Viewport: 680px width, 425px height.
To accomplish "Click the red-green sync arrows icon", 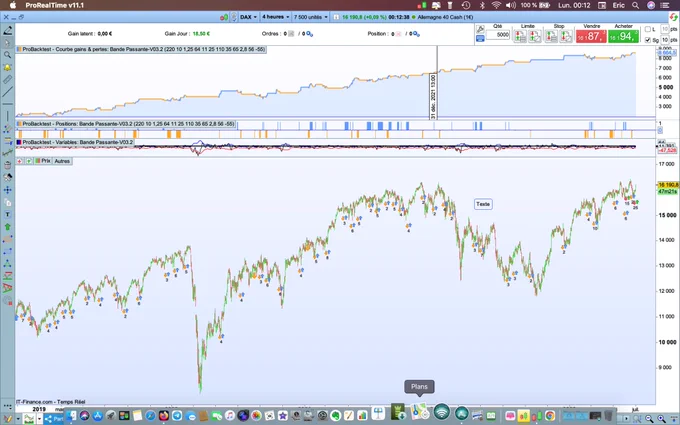I will coord(673,17).
